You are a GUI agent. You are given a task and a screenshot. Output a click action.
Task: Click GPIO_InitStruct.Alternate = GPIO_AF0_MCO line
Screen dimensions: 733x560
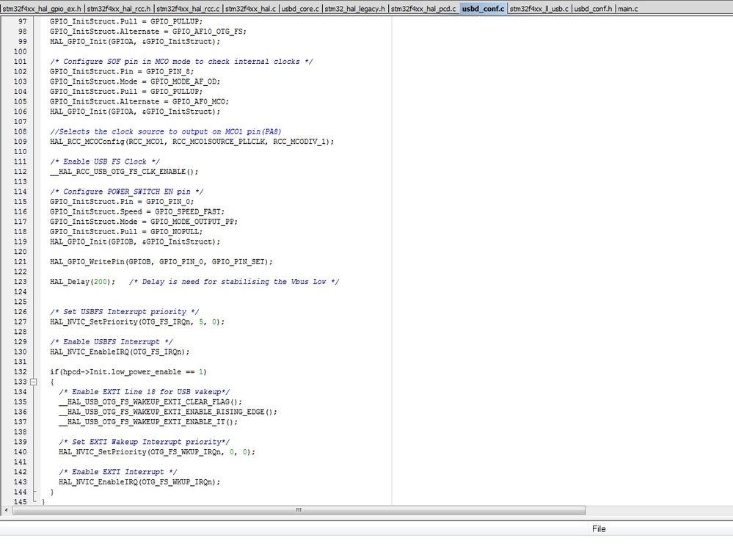[x=139, y=101]
